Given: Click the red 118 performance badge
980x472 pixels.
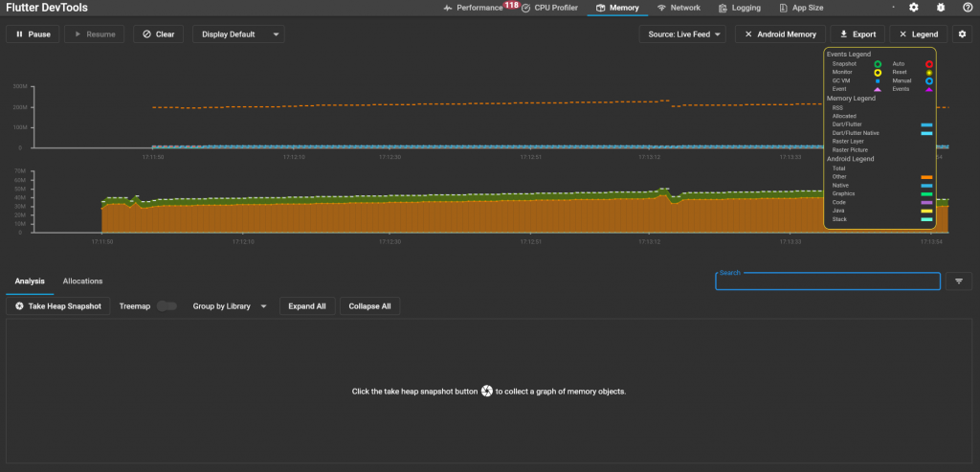Looking at the screenshot, I should pos(511,5).
